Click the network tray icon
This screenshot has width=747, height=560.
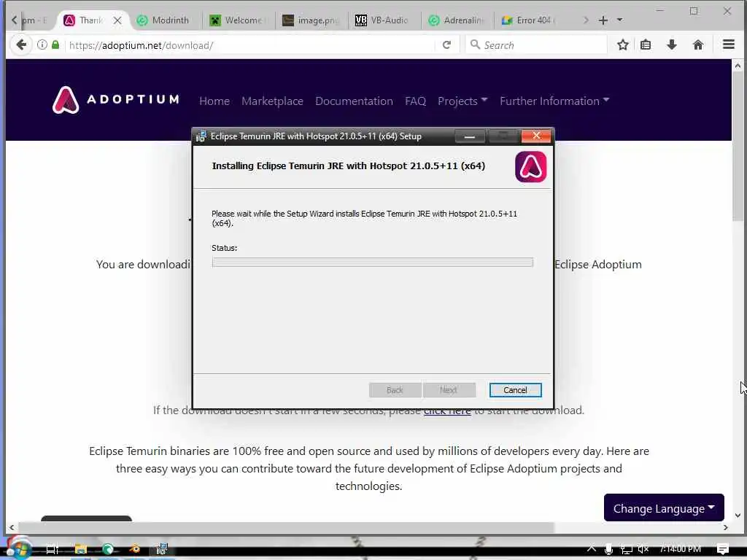(x=626, y=549)
